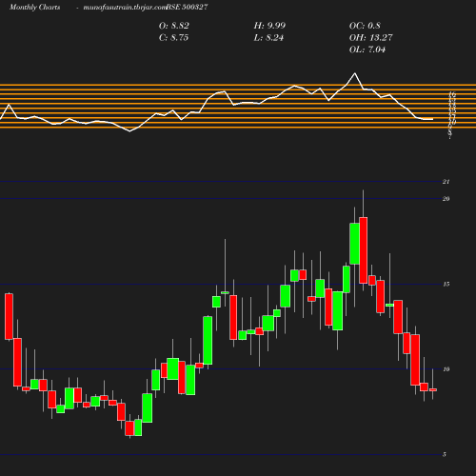Click the low value 'L: 8.24'

[268, 38]
